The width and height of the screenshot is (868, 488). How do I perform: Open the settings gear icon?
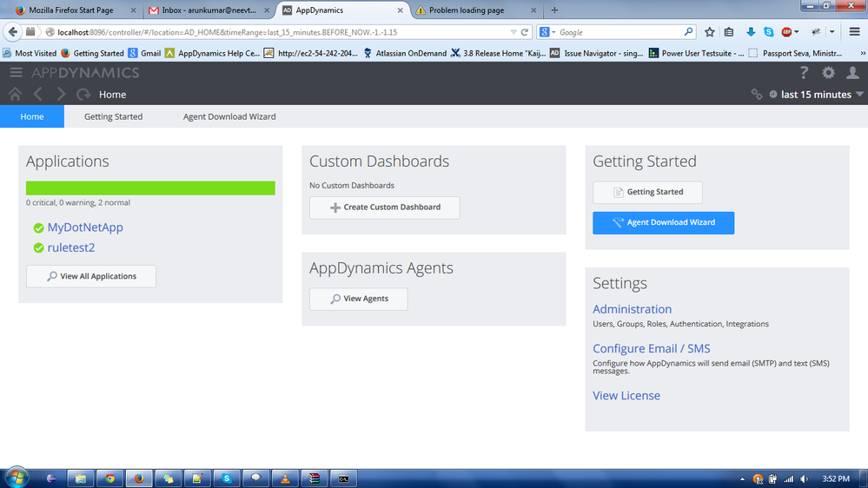tap(828, 73)
